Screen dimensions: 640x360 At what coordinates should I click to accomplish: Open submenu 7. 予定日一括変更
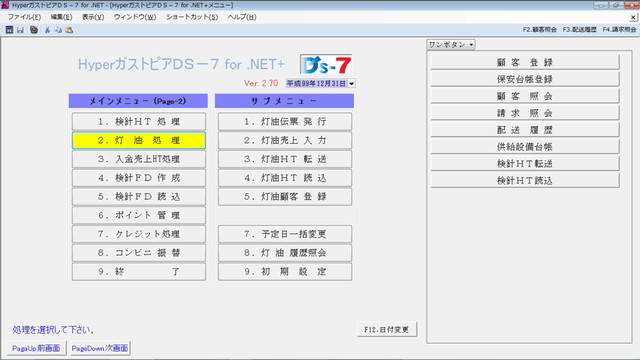(x=285, y=234)
